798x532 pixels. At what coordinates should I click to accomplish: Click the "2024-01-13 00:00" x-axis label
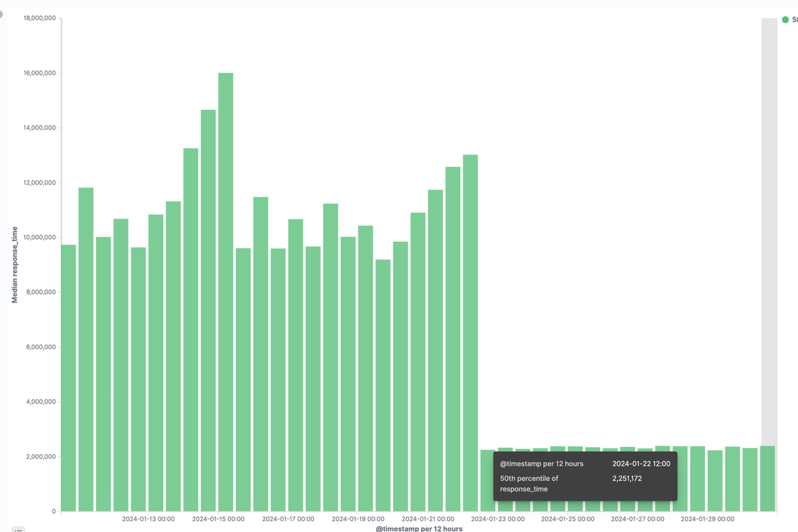(x=148, y=519)
